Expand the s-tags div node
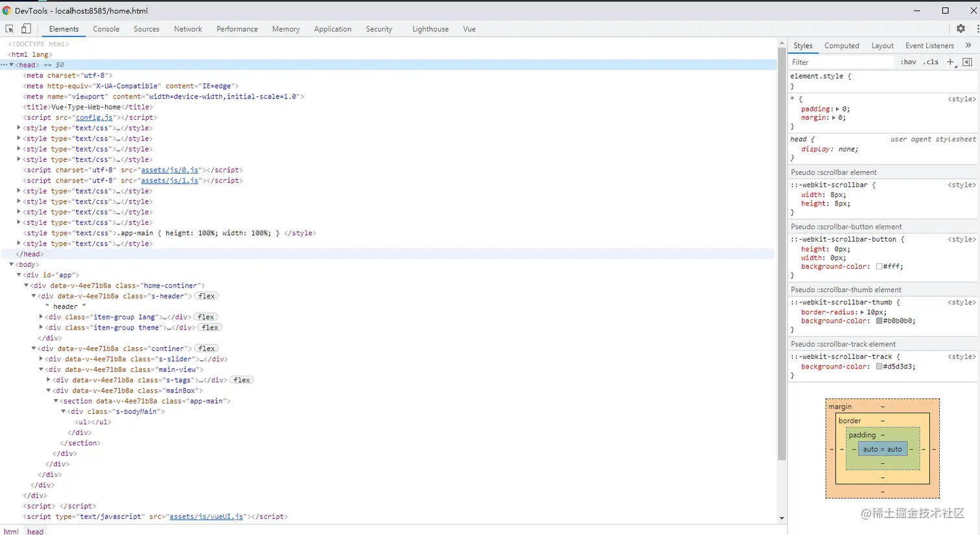The image size is (980, 535). pyautogui.click(x=49, y=380)
